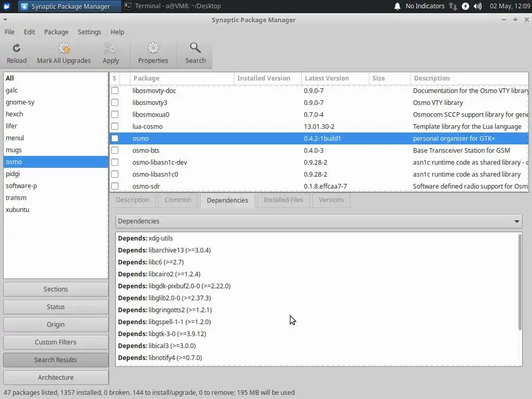Sort by the Description column header
Image resolution: width=532 pixels, height=399 pixels.
[x=470, y=78]
